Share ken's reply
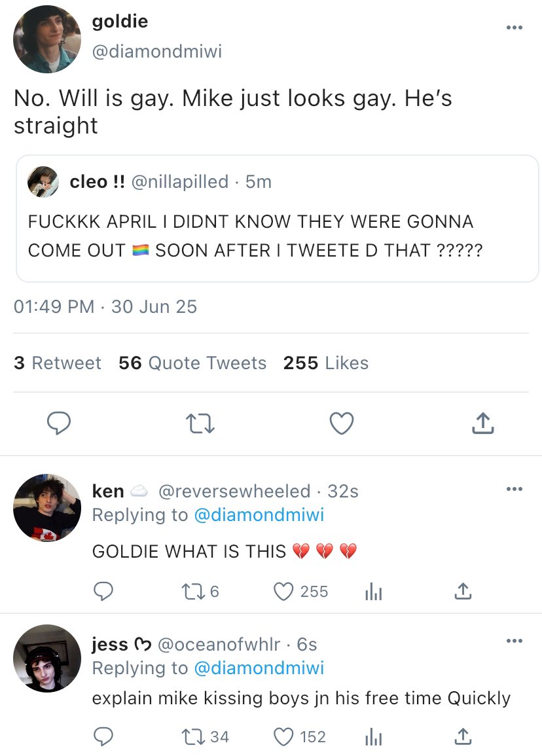542x756 pixels. click(462, 592)
